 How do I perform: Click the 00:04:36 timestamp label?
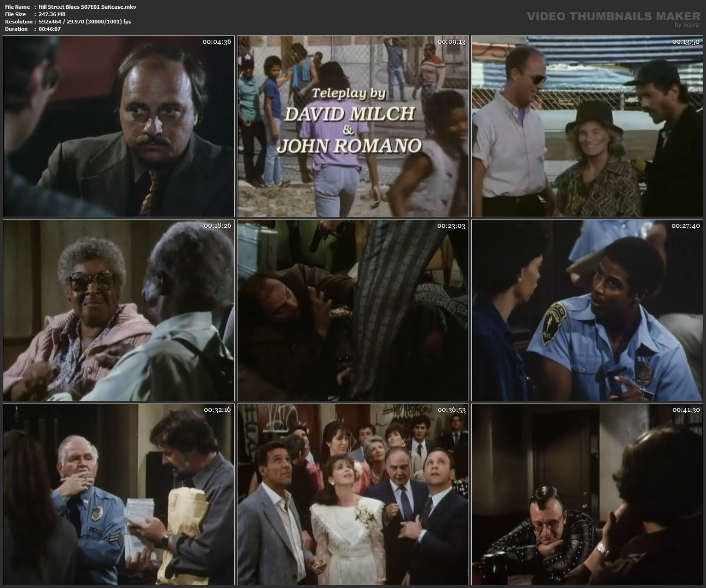click(217, 42)
